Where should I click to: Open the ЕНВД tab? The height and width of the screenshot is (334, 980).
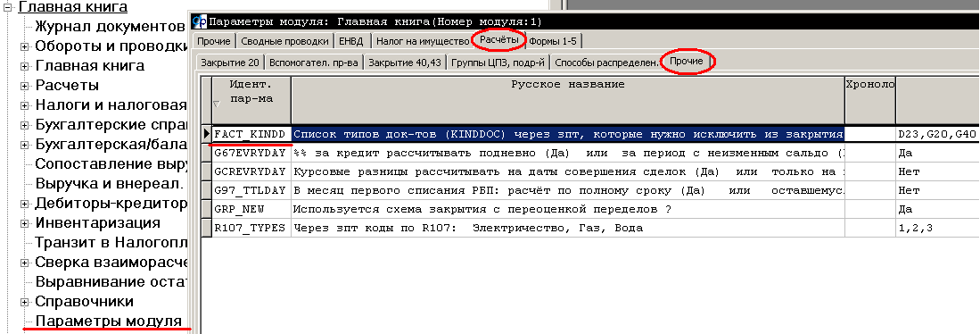pos(352,41)
